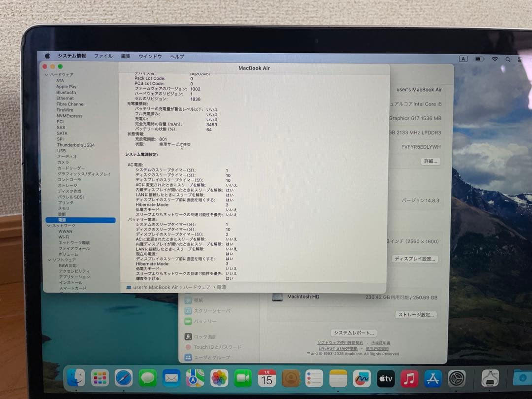Open the バッテリー settings section icon
The width and height of the screenshot is (532, 399).
click(x=189, y=321)
